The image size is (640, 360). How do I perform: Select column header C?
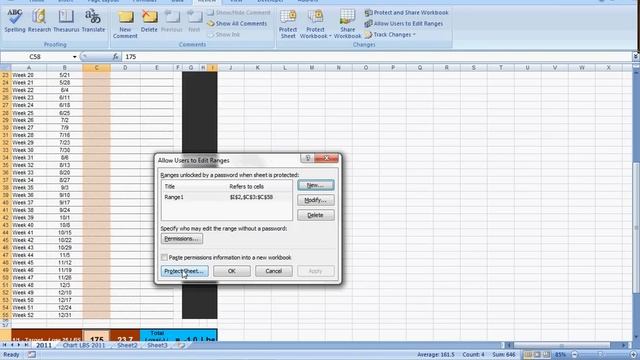(96, 68)
